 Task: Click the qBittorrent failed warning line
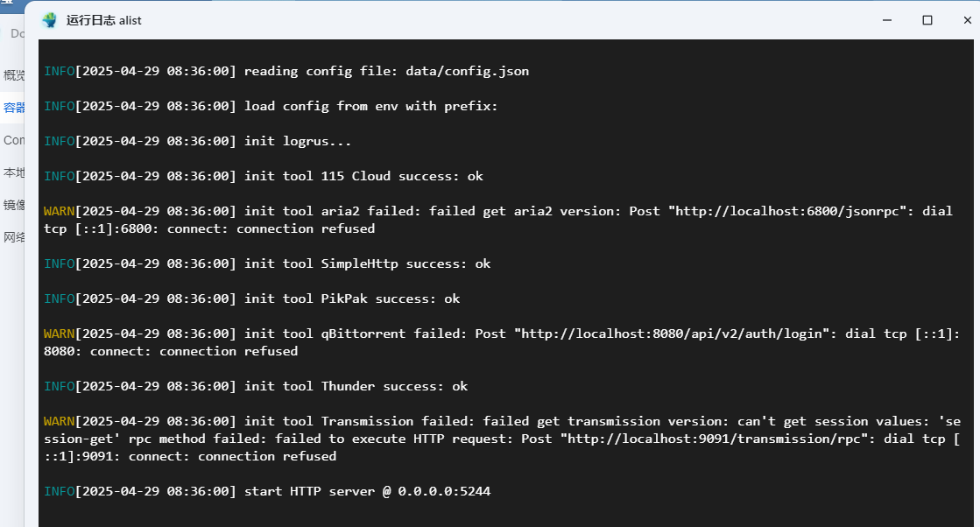click(x=502, y=342)
